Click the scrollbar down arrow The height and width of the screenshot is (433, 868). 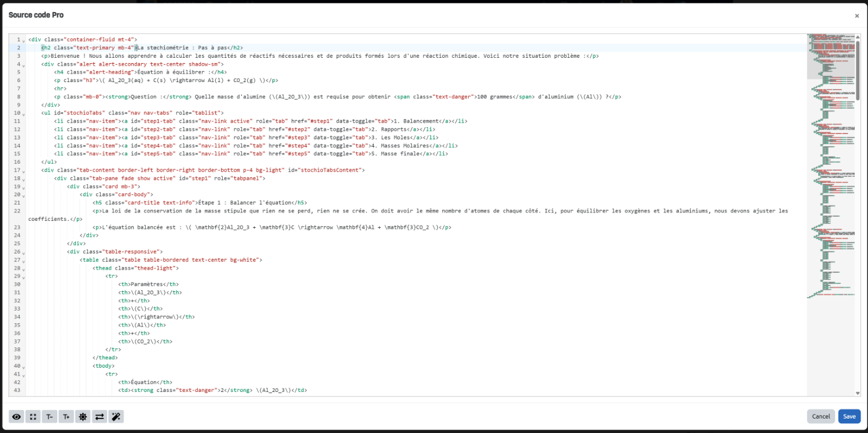point(858,393)
